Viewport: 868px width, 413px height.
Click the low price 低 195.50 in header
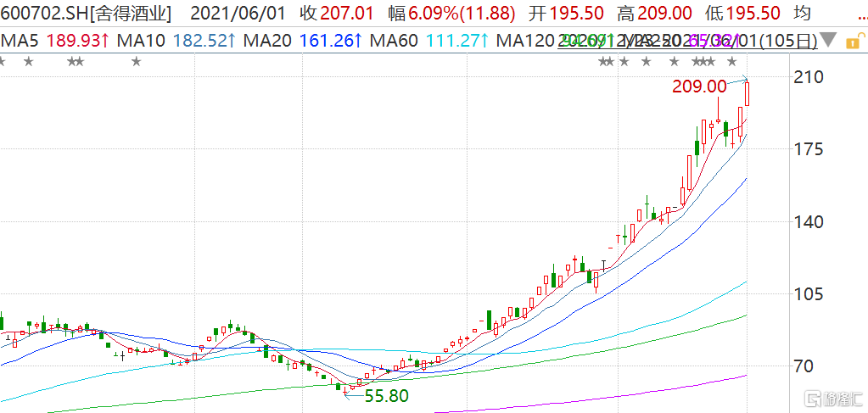(743, 13)
